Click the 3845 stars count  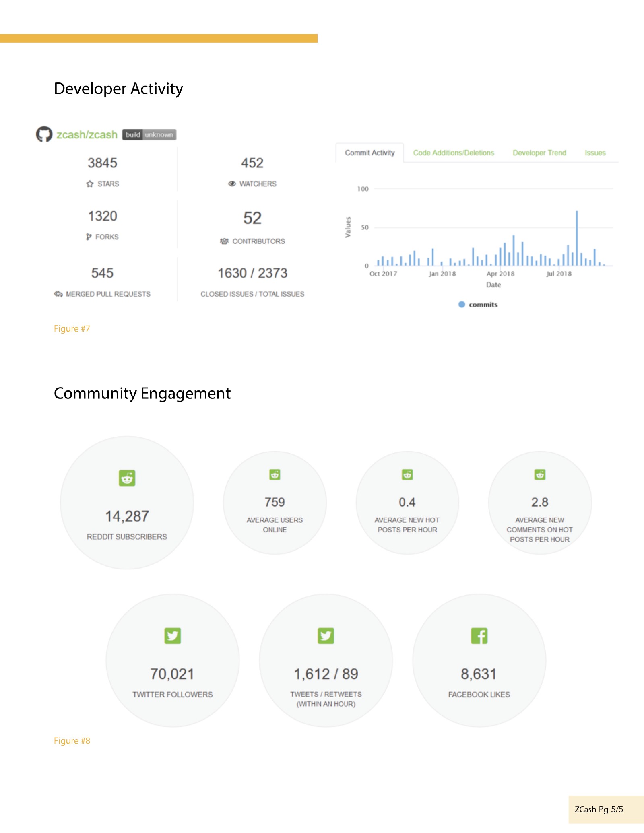[103, 163]
